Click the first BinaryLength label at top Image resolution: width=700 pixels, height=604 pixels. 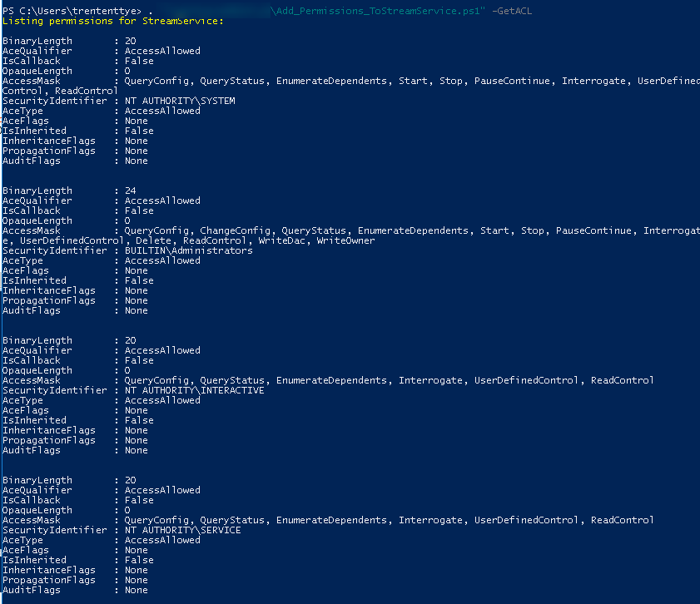pos(37,41)
